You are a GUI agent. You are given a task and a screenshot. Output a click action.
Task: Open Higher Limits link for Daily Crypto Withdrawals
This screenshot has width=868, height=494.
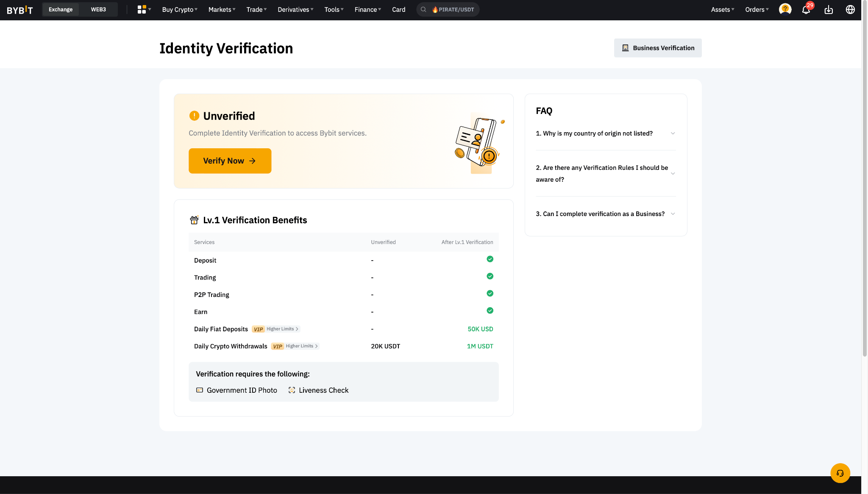tap(302, 346)
